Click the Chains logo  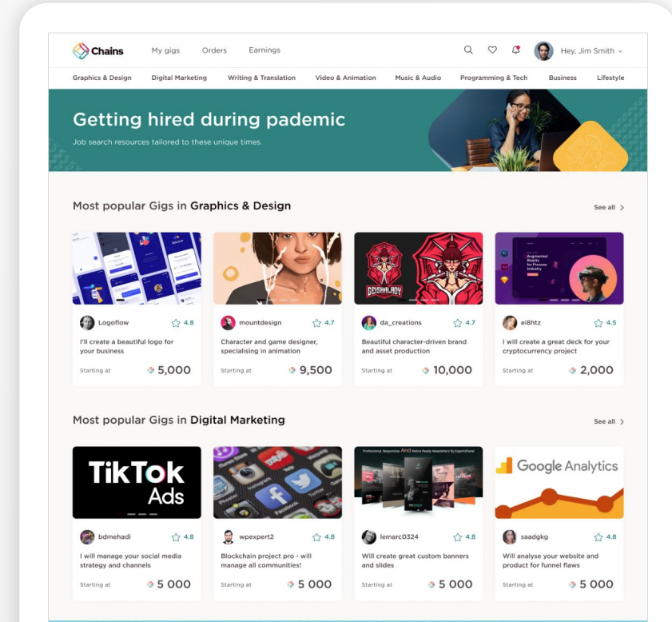[x=98, y=50]
